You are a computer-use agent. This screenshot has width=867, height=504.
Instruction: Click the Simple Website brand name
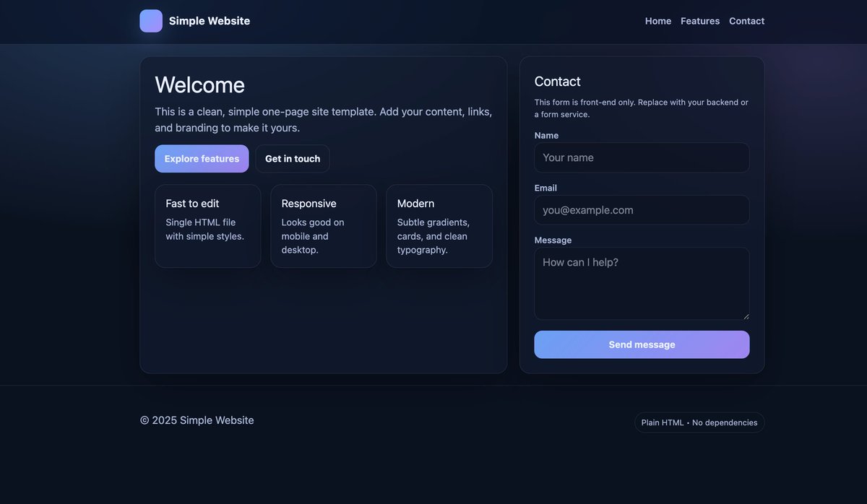click(210, 21)
